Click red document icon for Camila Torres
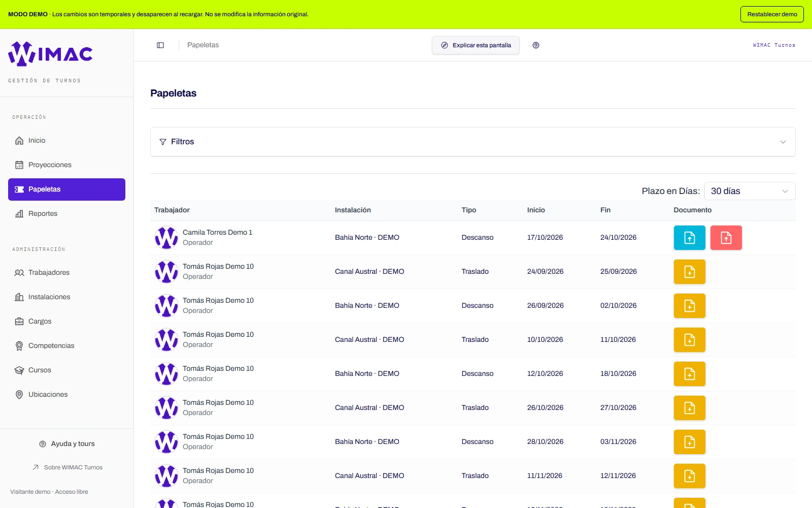 click(726, 238)
